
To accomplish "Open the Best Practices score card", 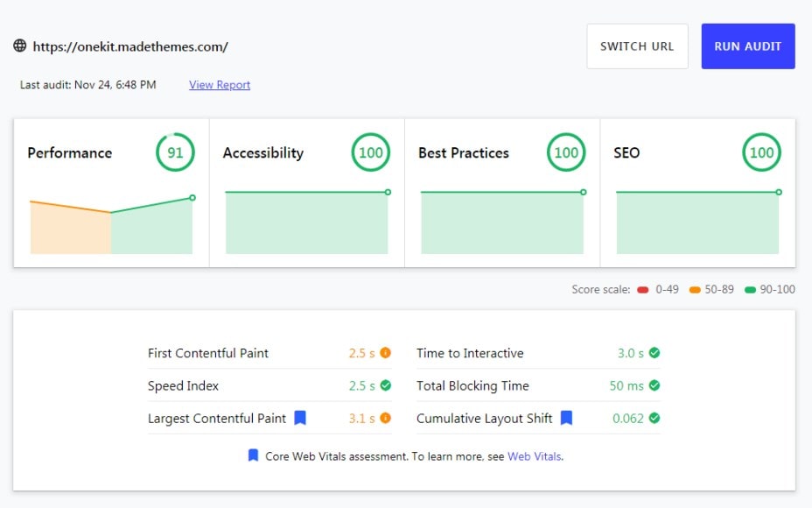I will (x=502, y=193).
